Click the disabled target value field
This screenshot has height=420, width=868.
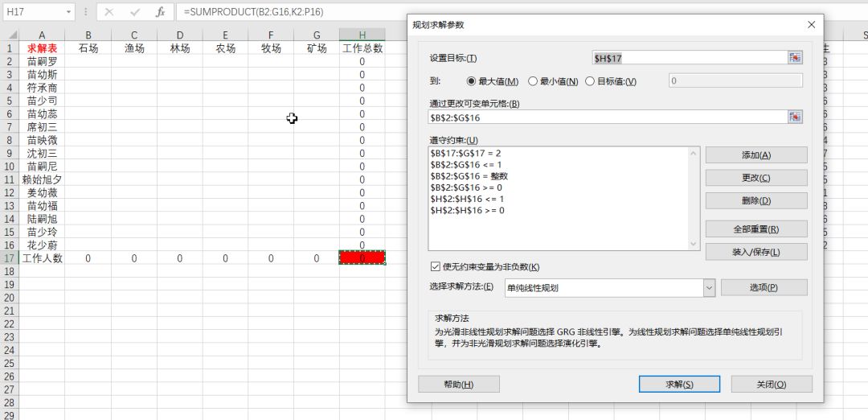735,81
